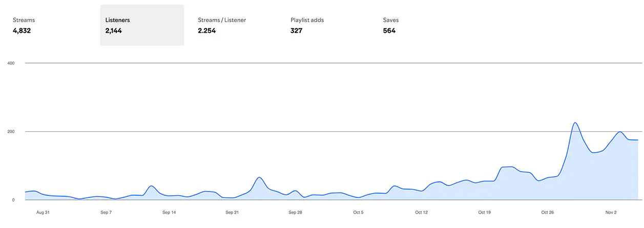Click the 2,144 listeners total value
This screenshot has width=644, height=228.
(x=114, y=31)
